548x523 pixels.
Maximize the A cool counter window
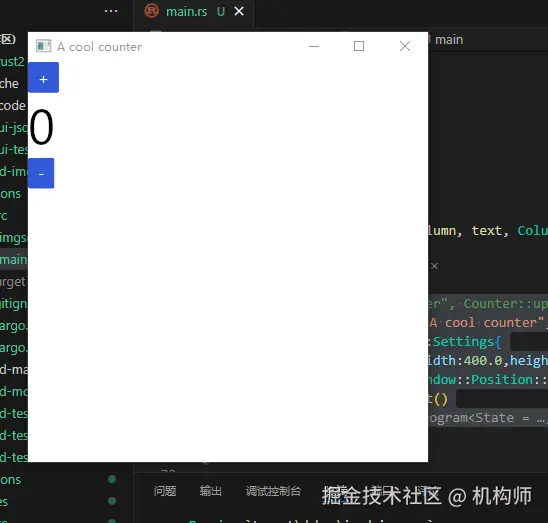359,46
